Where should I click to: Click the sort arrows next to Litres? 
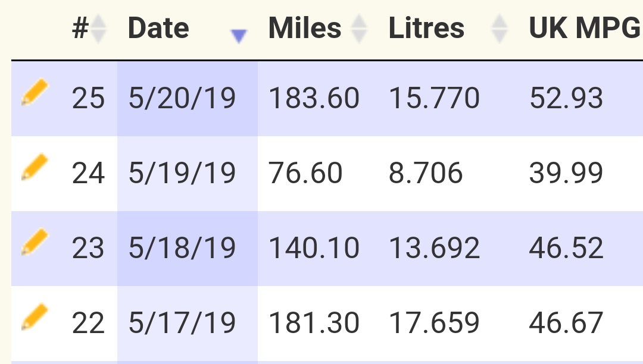[499, 29]
